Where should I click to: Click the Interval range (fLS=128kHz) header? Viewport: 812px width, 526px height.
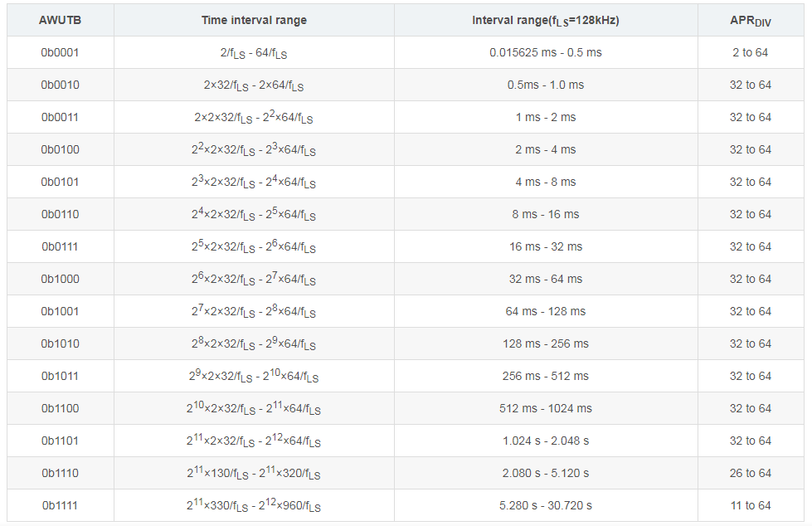tap(546, 20)
